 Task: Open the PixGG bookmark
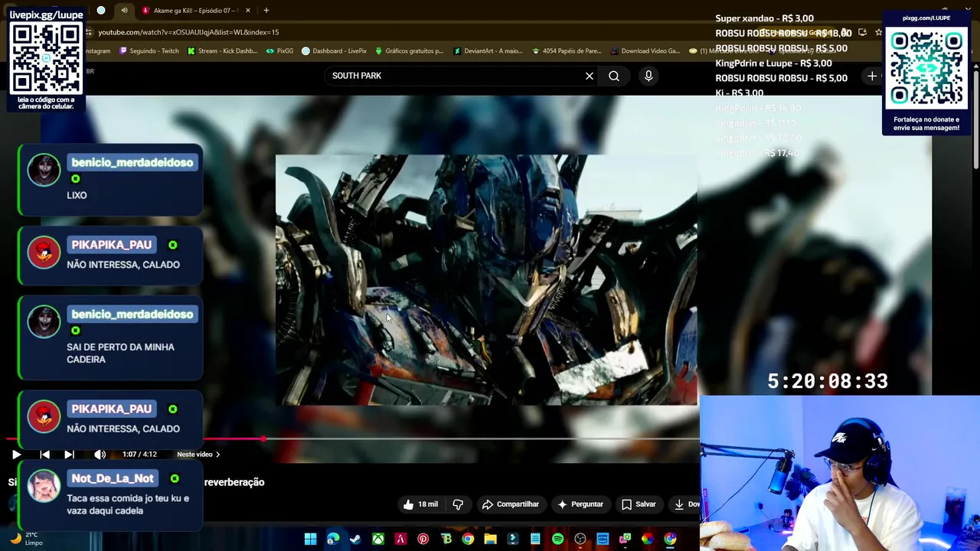(279, 51)
